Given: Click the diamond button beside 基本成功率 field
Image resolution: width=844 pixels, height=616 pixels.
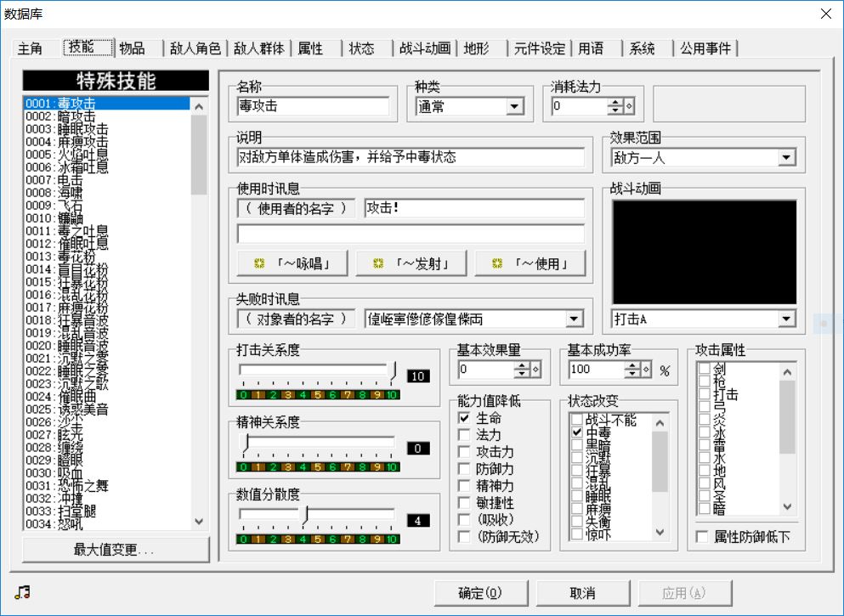Looking at the screenshot, I should [647, 370].
